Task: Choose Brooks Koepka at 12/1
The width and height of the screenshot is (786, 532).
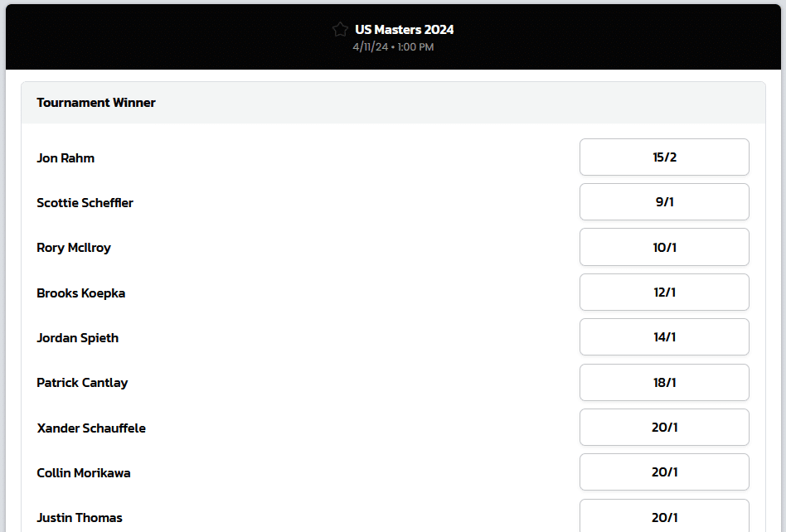Action: tap(664, 292)
